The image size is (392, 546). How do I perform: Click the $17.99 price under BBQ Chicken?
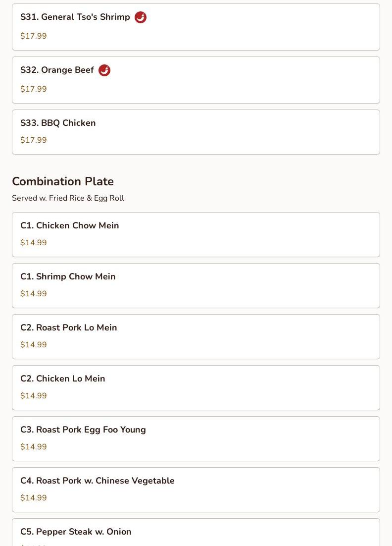(34, 140)
